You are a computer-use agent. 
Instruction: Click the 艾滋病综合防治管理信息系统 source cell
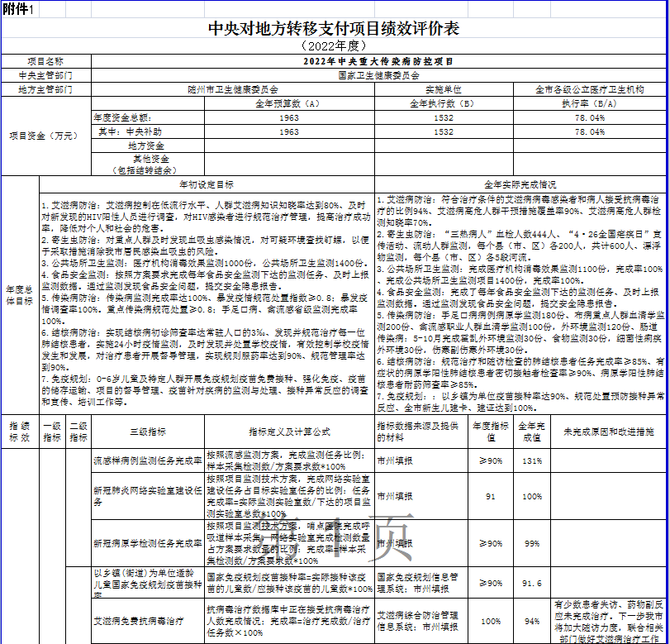[x=421, y=621]
